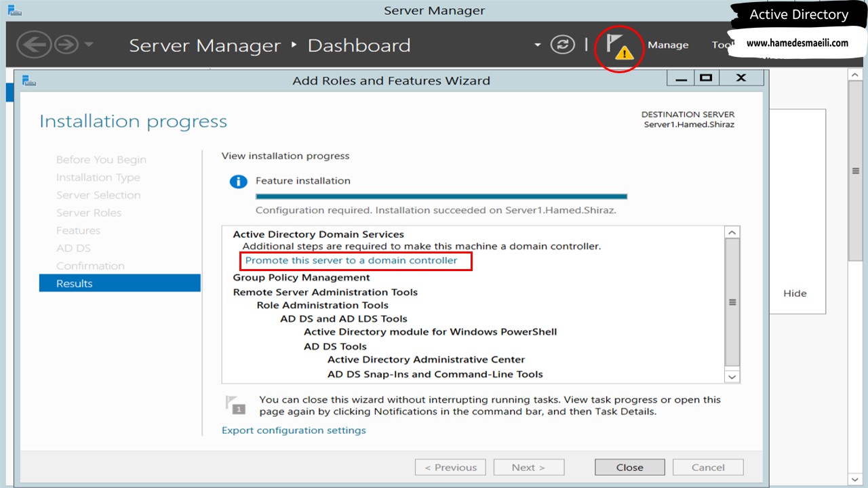The height and width of the screenshot is (488, 868).
Task: Click the disabled Previous button
Action: click(x=450, y=467)
